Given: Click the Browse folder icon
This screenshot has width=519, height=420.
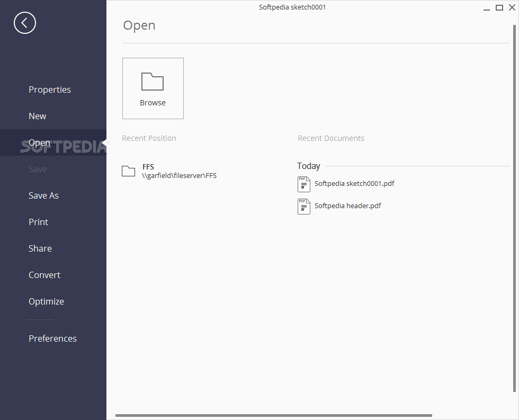Looking at the screenshot, I should (x=153, y=82).
